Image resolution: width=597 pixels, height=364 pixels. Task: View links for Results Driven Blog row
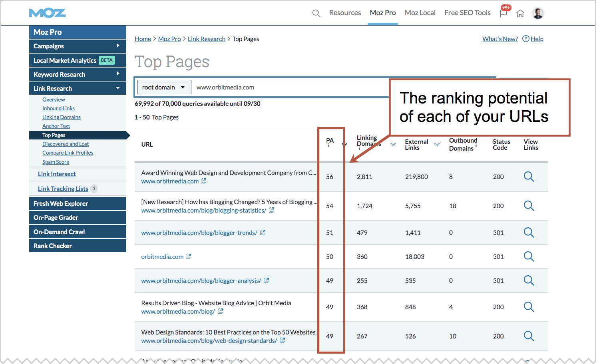(x=529, y=307)
